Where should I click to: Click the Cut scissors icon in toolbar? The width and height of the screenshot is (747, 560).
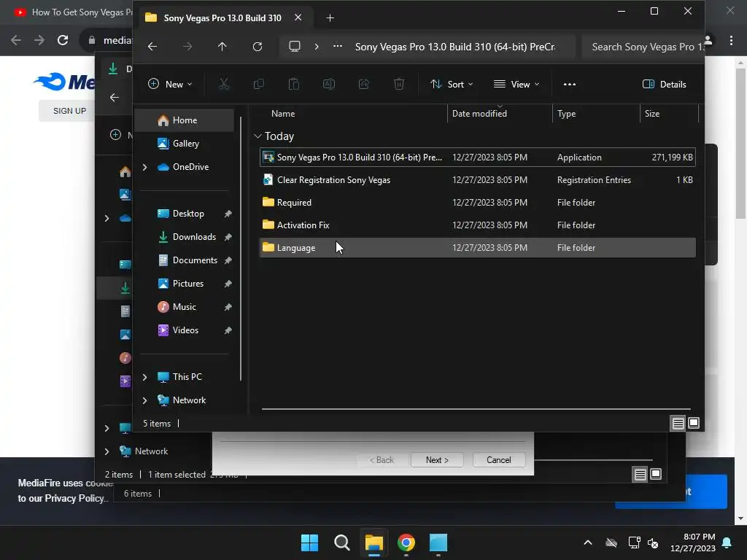(224, 85)
